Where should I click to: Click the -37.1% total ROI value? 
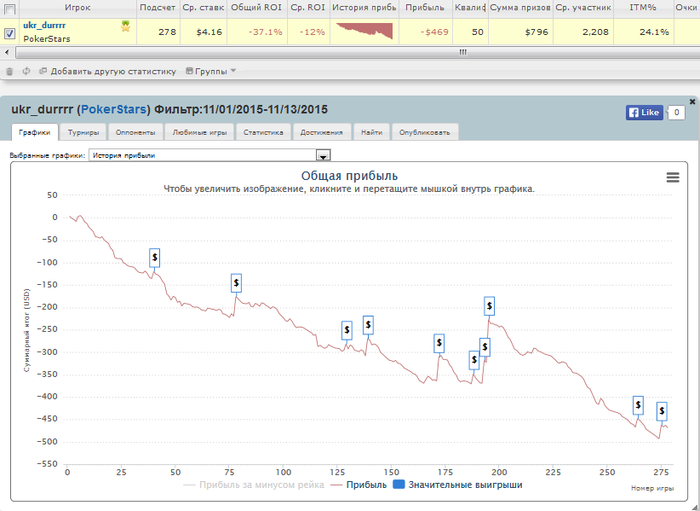click(x=266, y=32)
